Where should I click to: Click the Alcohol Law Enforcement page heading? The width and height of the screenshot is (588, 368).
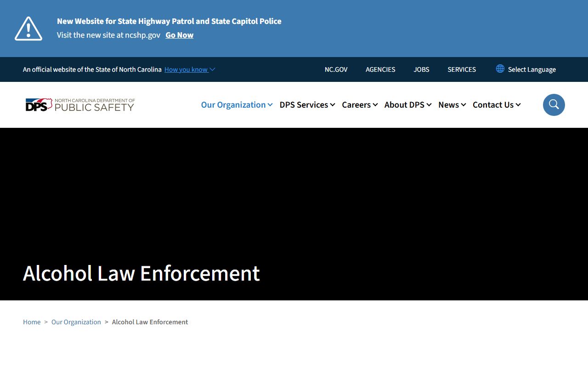coord(141,273)
